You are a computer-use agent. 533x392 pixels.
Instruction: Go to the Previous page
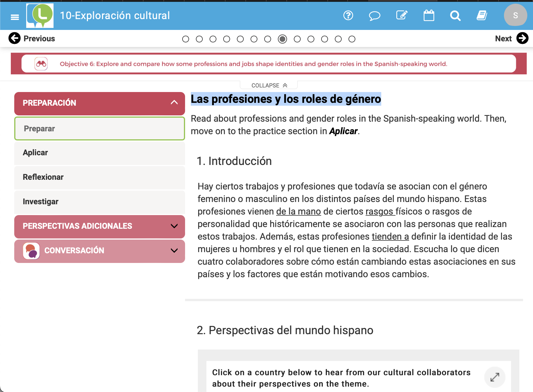[x=32, y=38]
